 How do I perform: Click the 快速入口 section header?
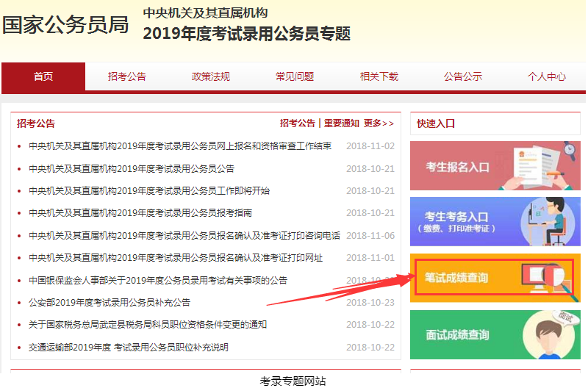click(x=436, y=123)
